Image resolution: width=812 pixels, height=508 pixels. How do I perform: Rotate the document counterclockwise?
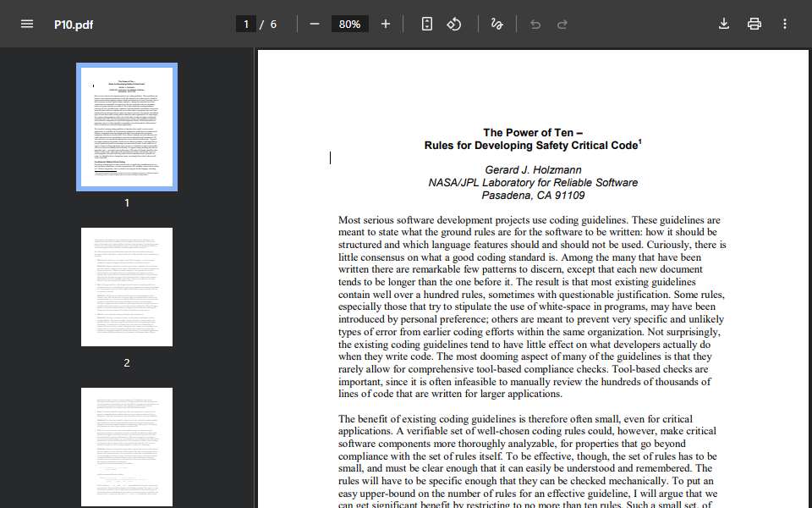pos(454,24)
